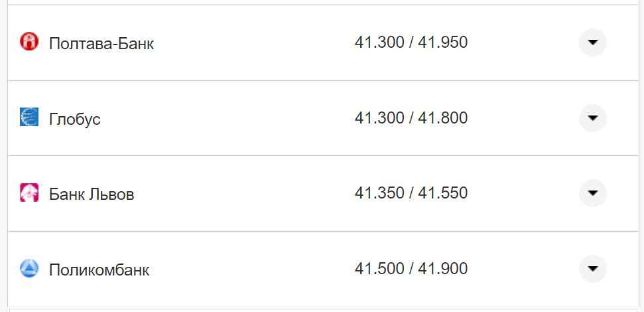Click the pink Банк Львов logo

[x=29, y=193]
